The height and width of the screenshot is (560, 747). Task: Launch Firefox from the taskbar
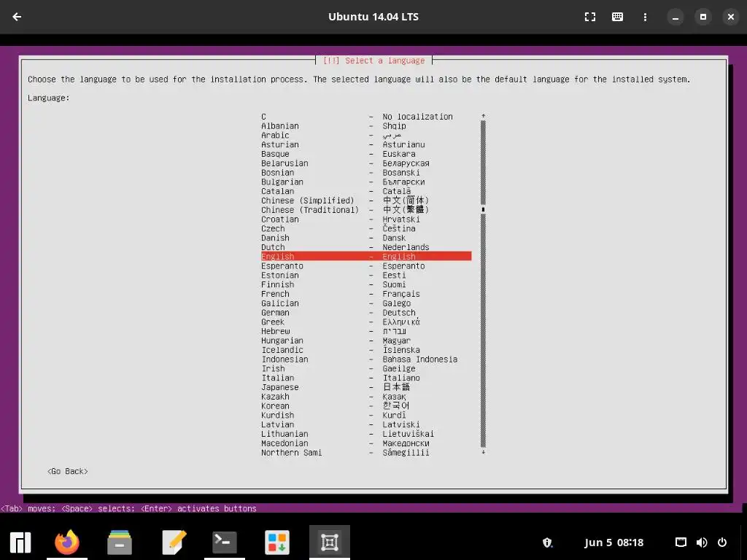click(66, 542)
